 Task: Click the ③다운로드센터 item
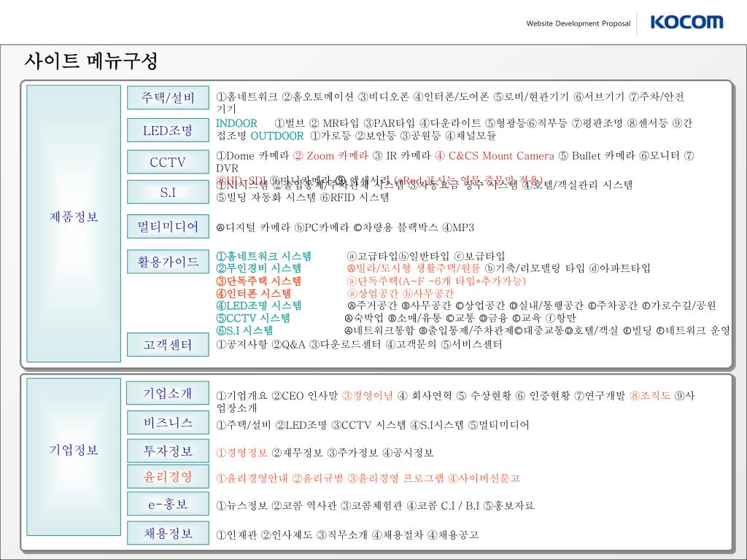(345, 344)
